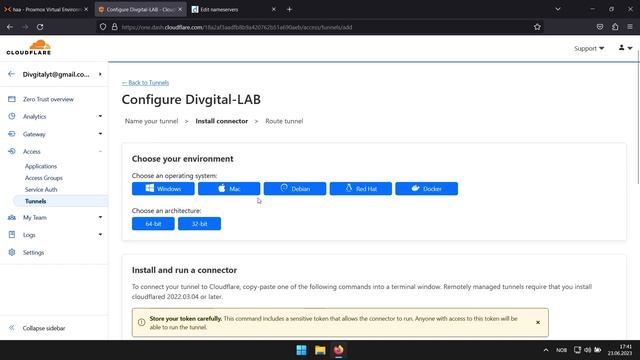Image resolution: width=640 pixels, height=360 pixels.
Task: Expand the Logs sidebar section
Action: (55, 235)
